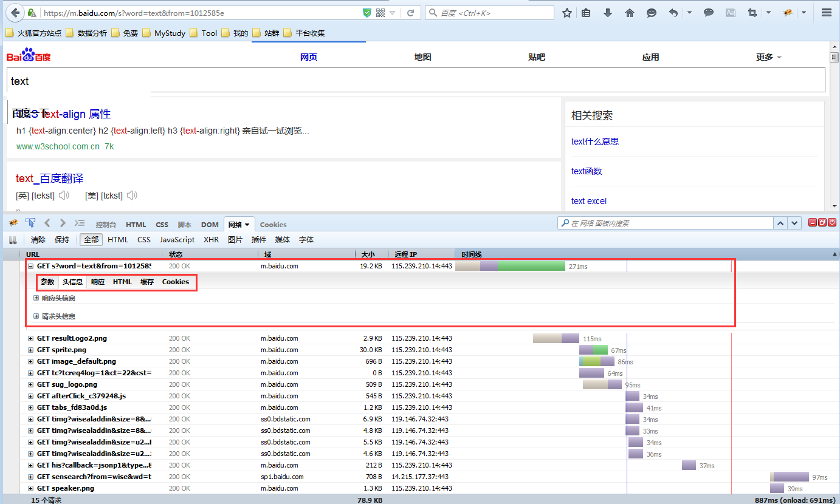Viewport: 840px width, 504px height.
Task: Expand the GET tabs_fd83a0d.js request
Action: (31, 407)
